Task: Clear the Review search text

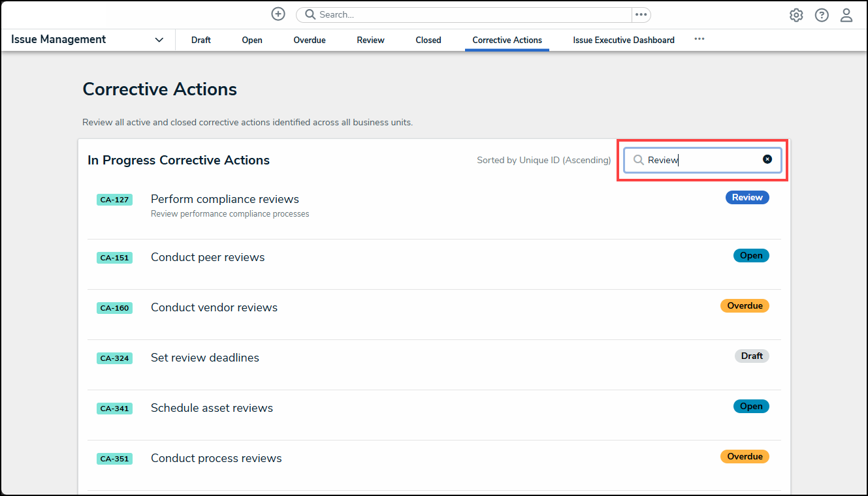Action: coord(767,159)
